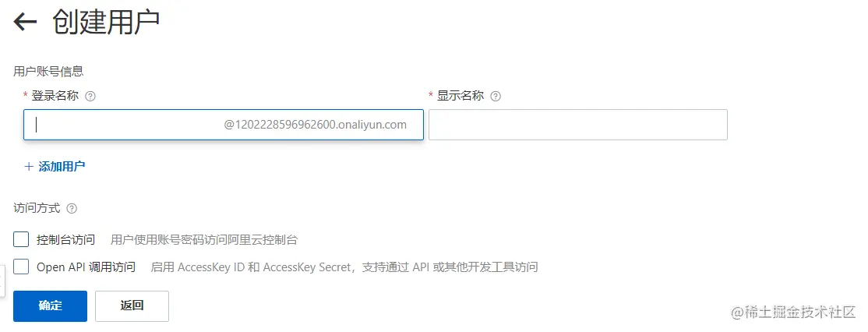
Task: Click the 返回 button
Action: click(x=132, y=306)
